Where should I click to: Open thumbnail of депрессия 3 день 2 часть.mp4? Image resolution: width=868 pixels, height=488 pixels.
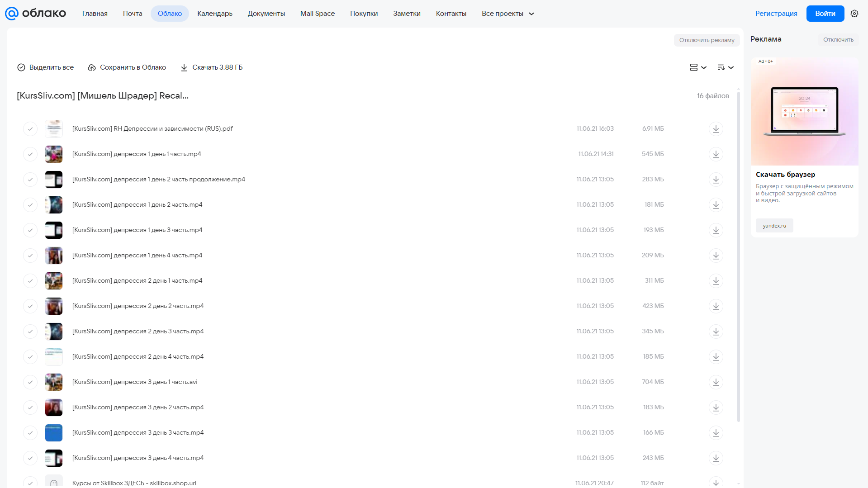click(54, 407)
